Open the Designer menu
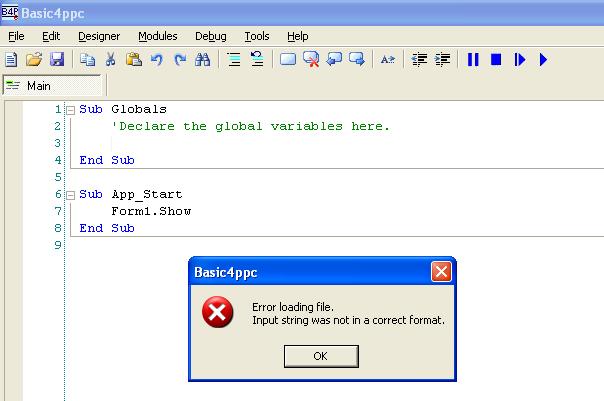The height and width of the screenshot is (401, 604). (99, 36)
